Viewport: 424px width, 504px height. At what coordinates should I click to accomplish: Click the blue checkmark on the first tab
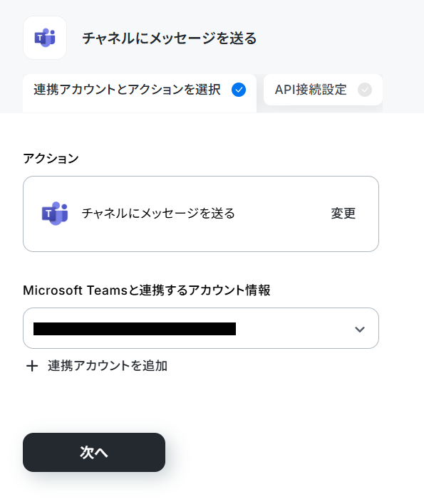point(239,90)
